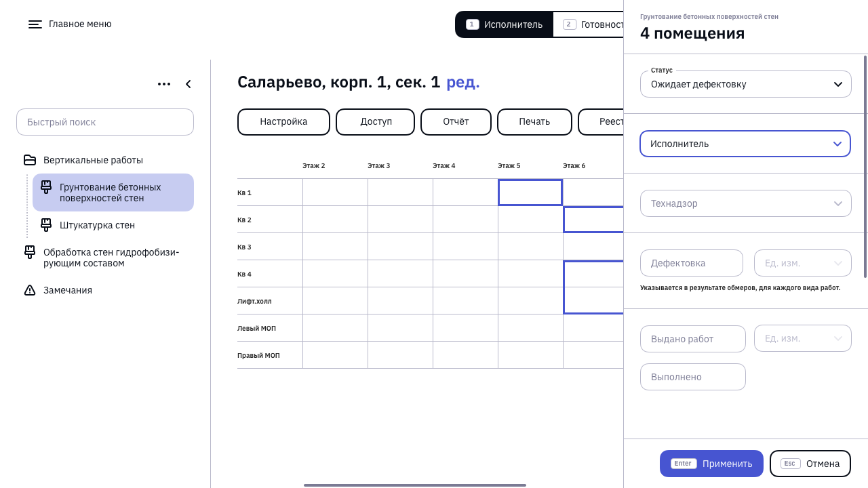Viewport: 868px width, 488px height.
Task: Open the Ед. изм. dropdown next to Выдано работ
Action: click(803, 339)
